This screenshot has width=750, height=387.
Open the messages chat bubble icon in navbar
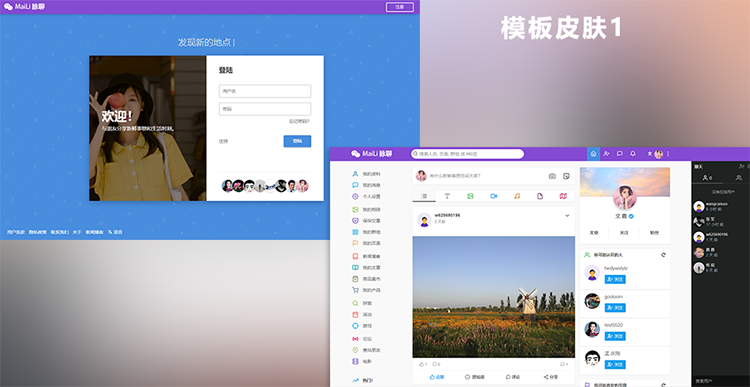point(619,154)
